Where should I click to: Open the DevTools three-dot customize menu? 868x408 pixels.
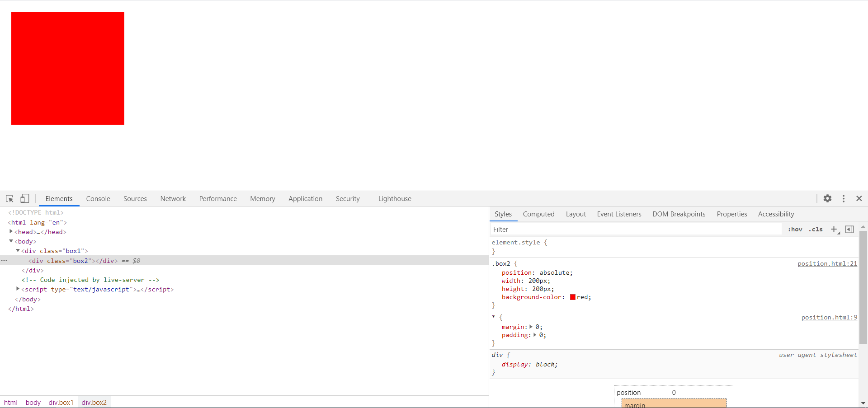(x=844, y=198)
